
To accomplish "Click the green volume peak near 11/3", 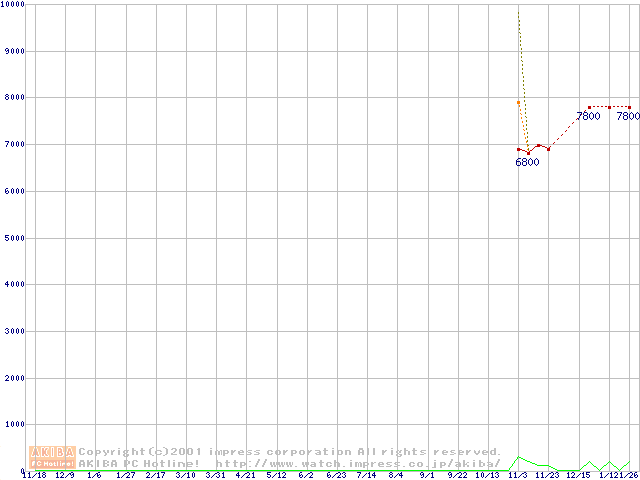I will point(518,457).
